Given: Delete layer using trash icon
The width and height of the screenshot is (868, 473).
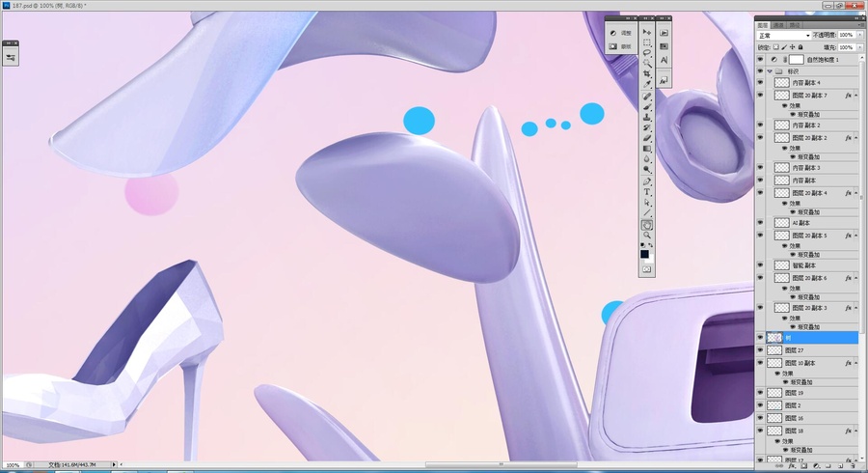Looking at the screenshot, I should click(853, 467).
